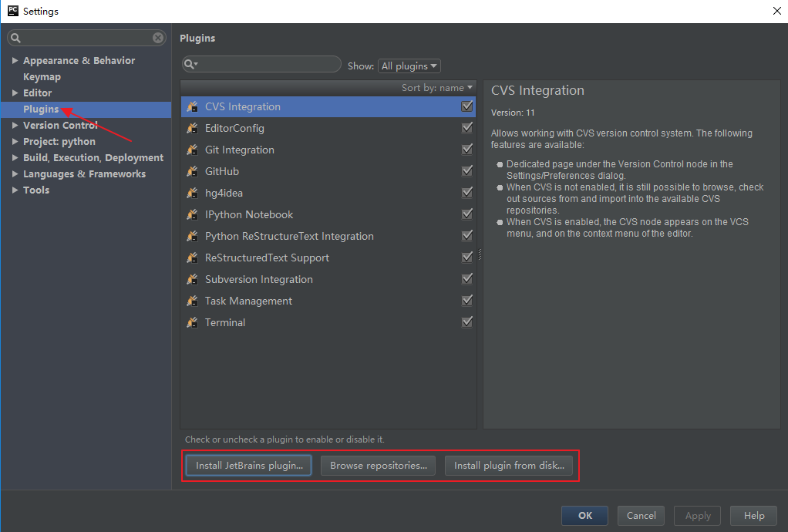This screenshot has height=532, width=788.
Task: Open Version Control settings page
Action: [x=60, y=125]
